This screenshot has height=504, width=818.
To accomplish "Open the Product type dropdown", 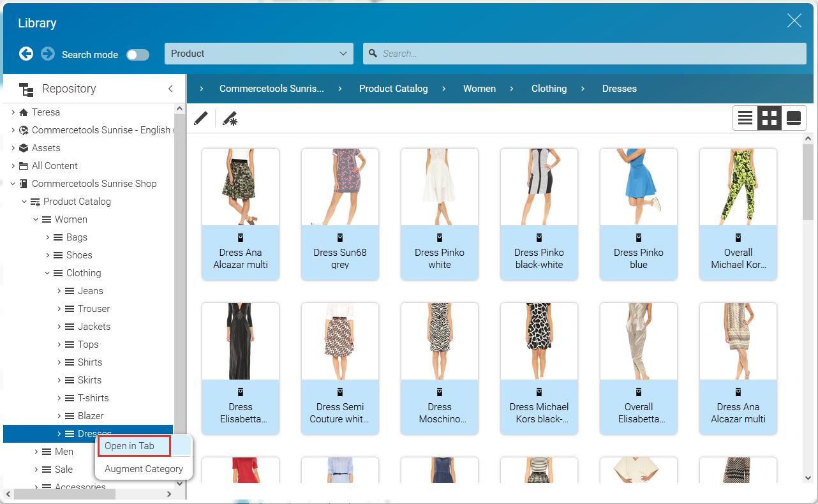I will 258,54.
